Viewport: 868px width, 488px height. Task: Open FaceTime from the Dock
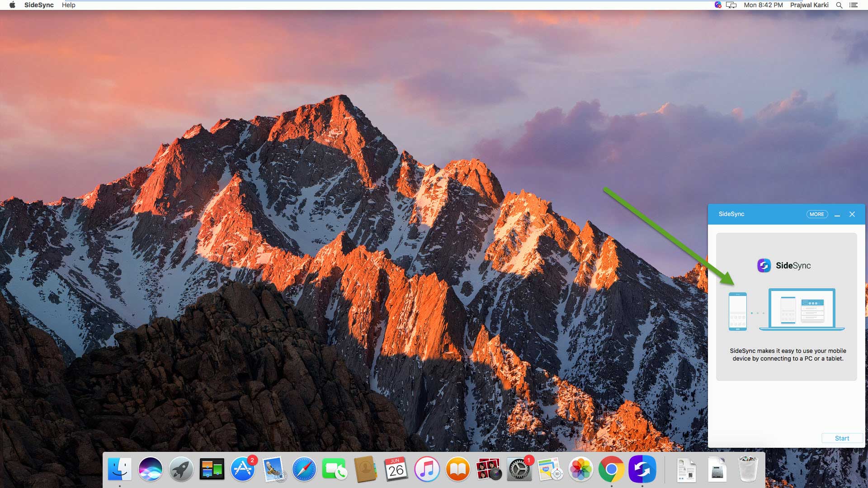(335, 469)
